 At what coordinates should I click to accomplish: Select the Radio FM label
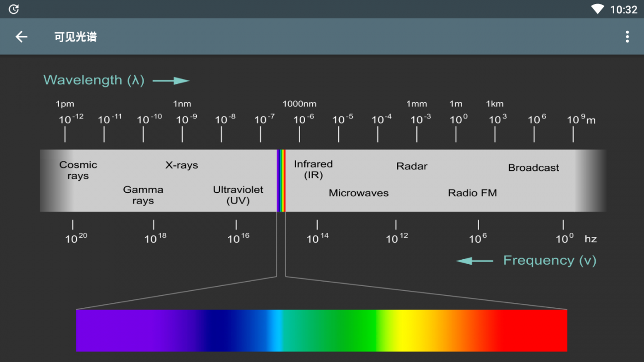(472, 193)
